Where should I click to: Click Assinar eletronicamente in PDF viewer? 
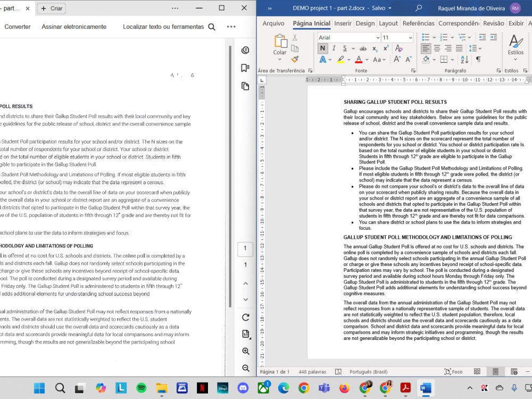point(74,27)
